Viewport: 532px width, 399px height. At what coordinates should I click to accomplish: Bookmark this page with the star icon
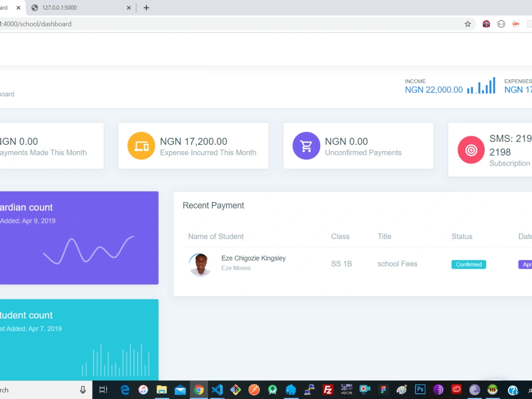[468, 24]
